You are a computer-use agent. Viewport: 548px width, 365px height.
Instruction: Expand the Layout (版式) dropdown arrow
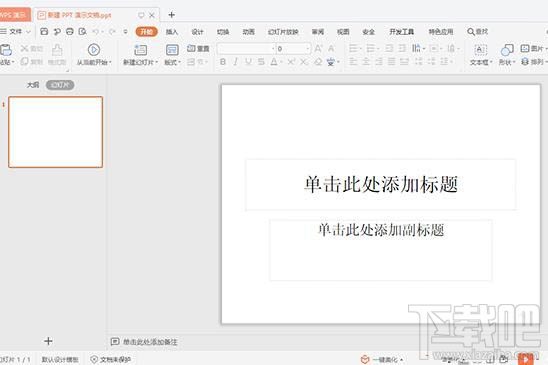[180, 62]
